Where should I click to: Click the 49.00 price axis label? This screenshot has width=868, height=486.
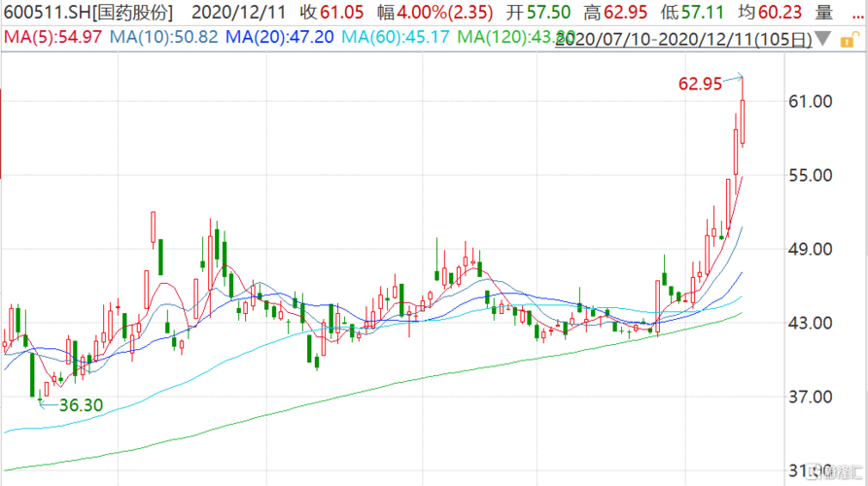pos(811,249)
